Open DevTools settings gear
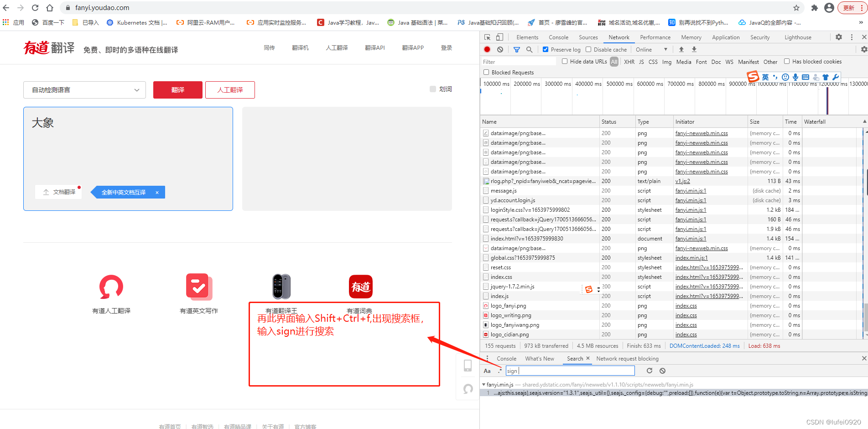Viewport: 868px width, 429px height. pos(839,37)
